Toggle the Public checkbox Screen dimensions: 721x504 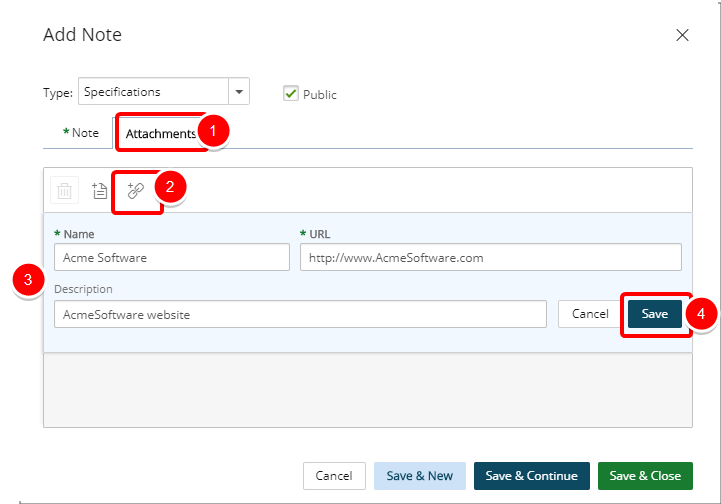(x=291, y=94)
